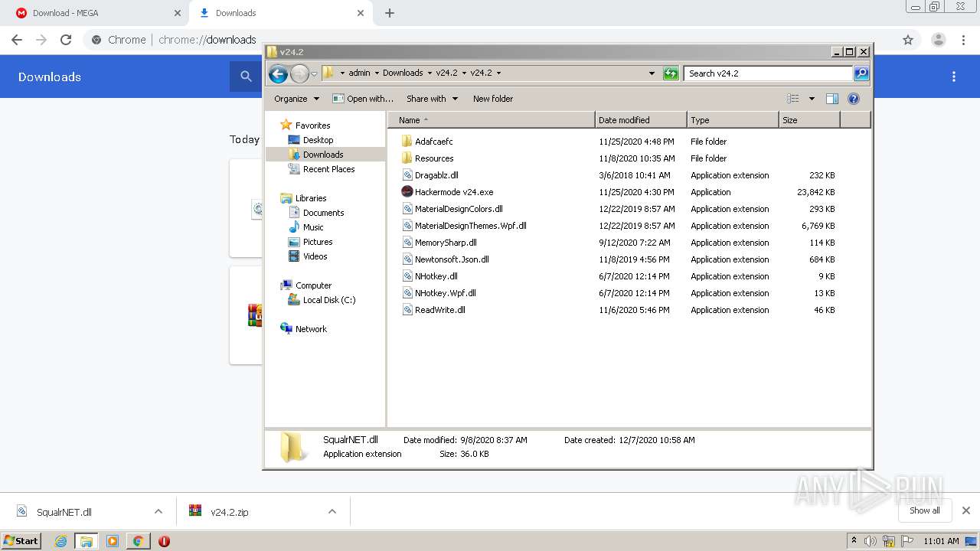Open the Share with menu
The height and width of the screenshot is (551, 980).
click(x=432, y=99)
